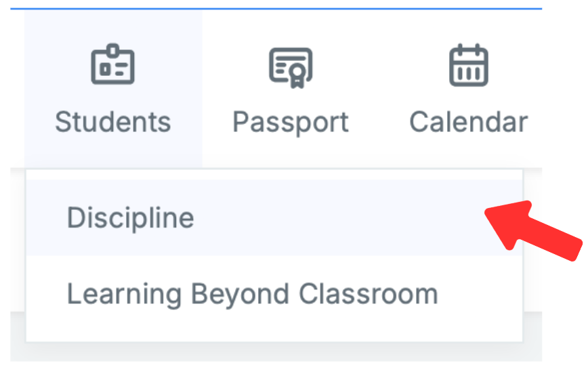Click the Students ID badge icon
Image resolution: width=588 pixels, height=378 pixels.
[113, 65]
